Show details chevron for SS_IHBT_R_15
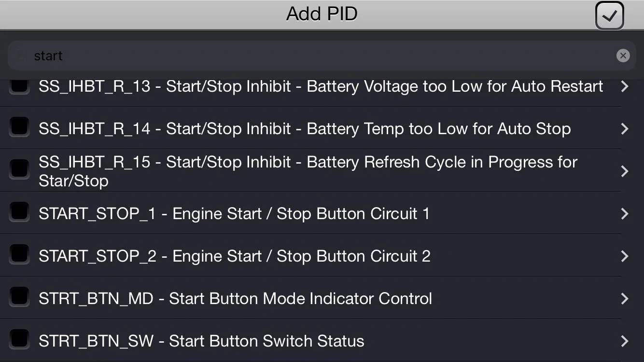Screen dimensions: 644x362 pos(625,171)
